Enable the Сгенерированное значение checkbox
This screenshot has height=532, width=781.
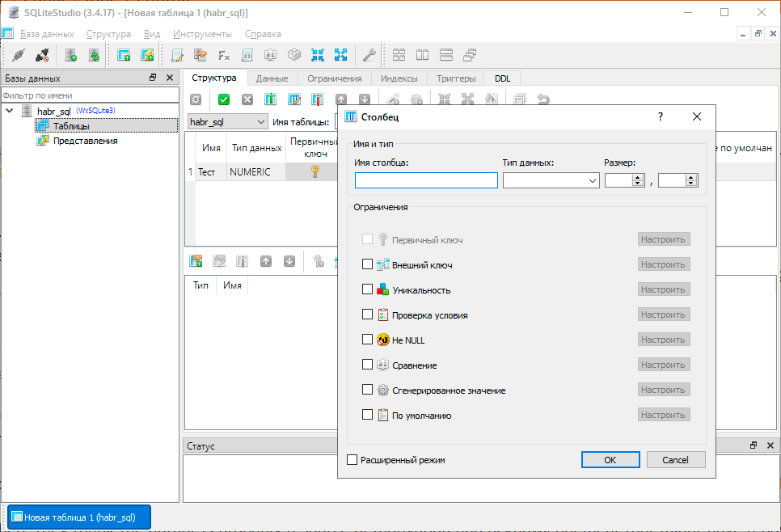click(x=367, y=390)
